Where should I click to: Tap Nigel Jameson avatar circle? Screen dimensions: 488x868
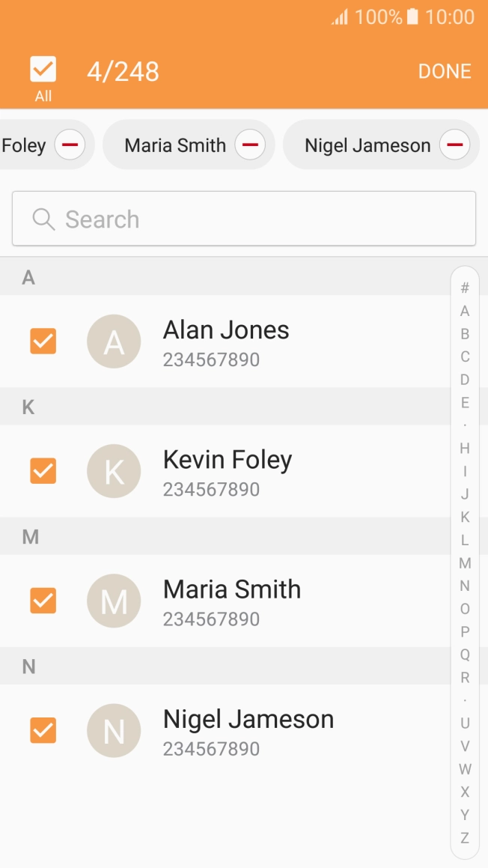[114, 730]
